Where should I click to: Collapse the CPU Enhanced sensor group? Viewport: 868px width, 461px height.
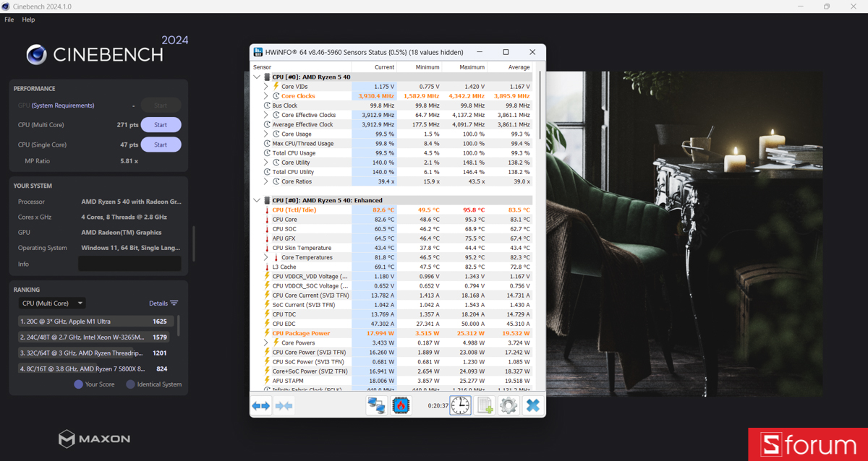257,200
